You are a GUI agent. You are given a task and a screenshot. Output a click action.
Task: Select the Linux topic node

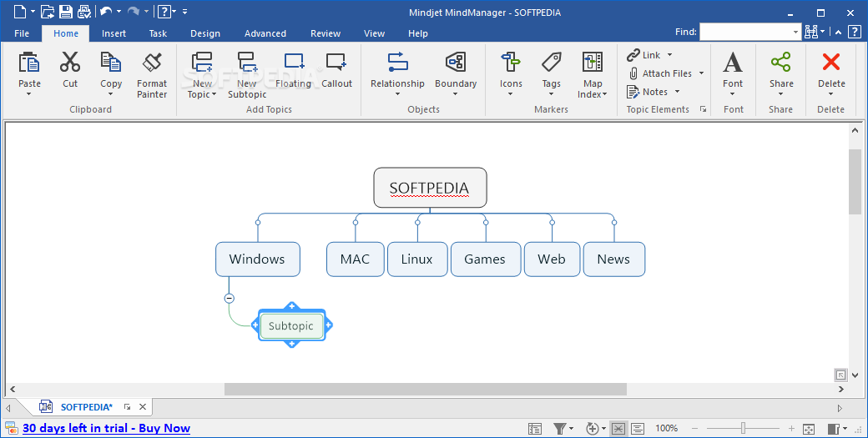(416, 259)
